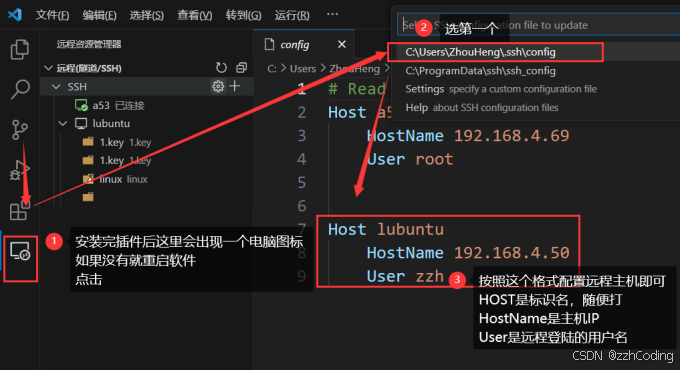
Task: Click Users in the editor breadcrumb
Action: coord(303,69)
